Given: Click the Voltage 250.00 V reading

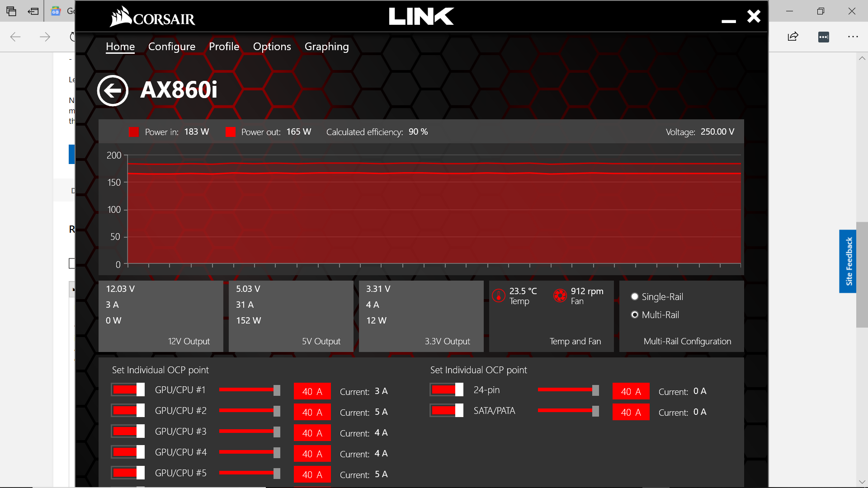Looking at the screenshot, I should pyautogui.click(x=717, y=131).
